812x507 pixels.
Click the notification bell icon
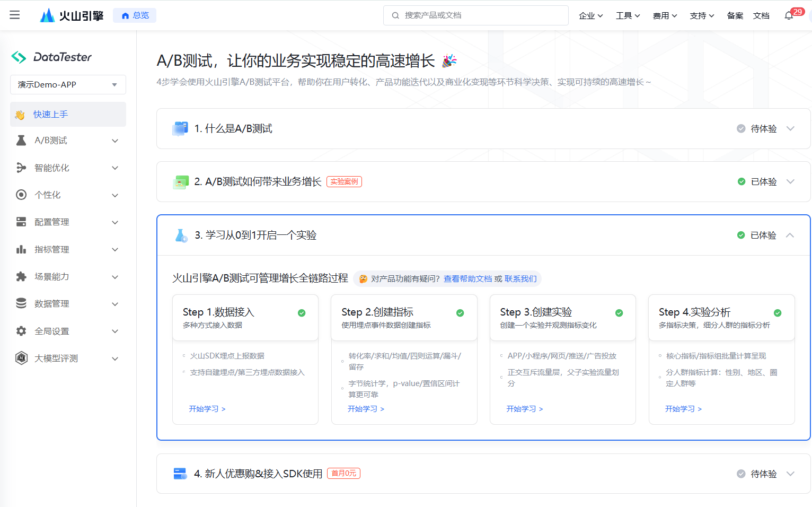[x=789, y=15]
